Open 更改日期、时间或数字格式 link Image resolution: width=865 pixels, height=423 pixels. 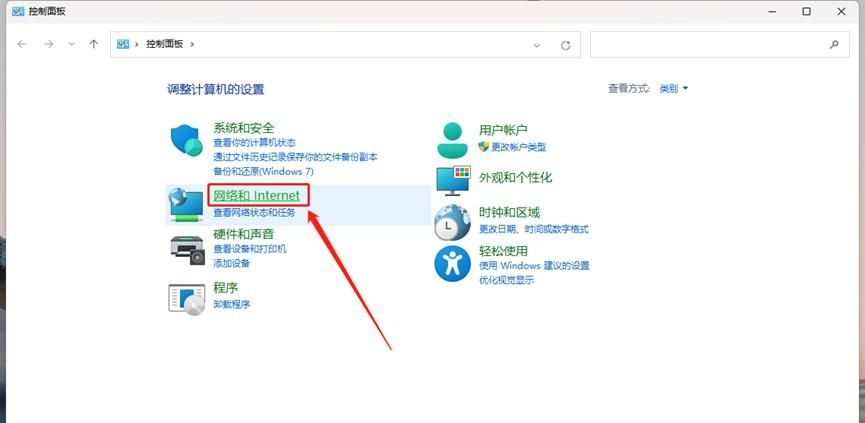click(x=534, y=228)
